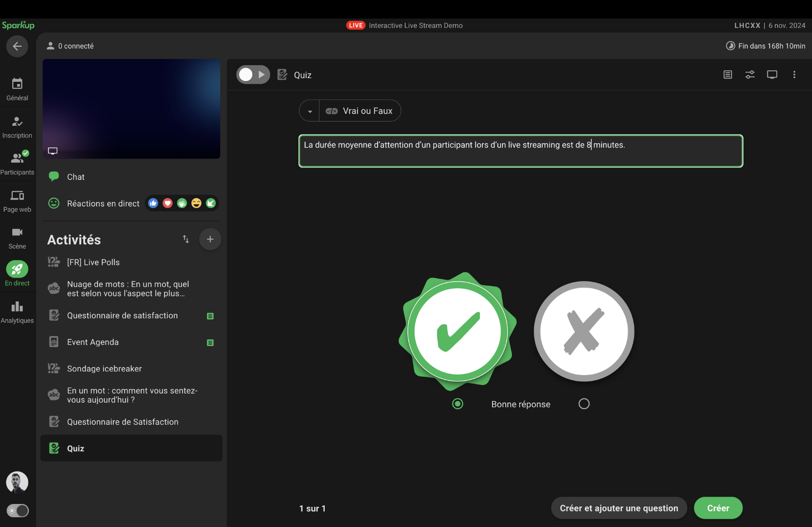This screenshot has height=527, width=812.
Task: Click the Créer button
Action: 718,508
